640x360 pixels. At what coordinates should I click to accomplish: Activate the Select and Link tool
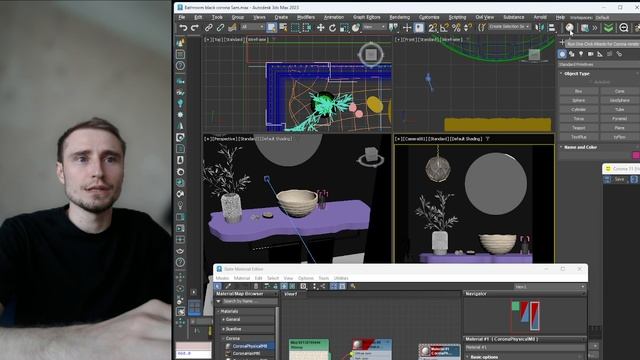[209, 28]
